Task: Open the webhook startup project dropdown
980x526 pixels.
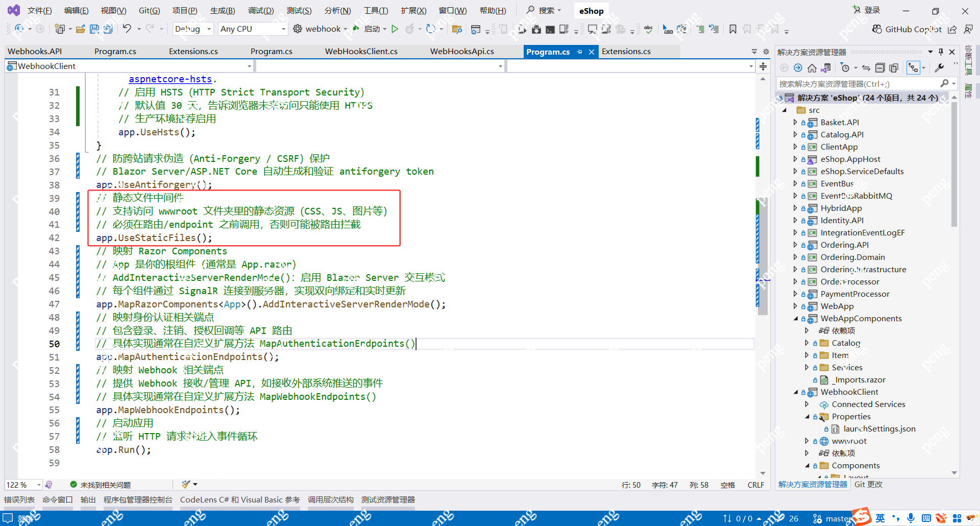Action: (x=346, y=29)
